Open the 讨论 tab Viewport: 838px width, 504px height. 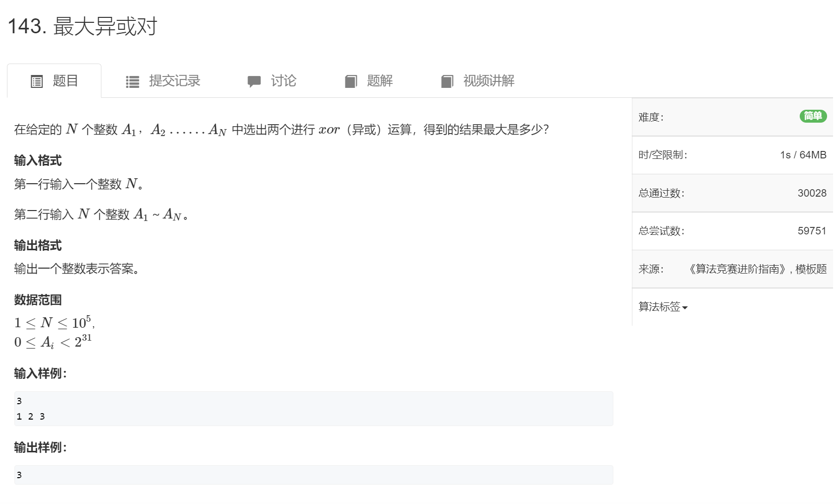(x=272, y=81)
